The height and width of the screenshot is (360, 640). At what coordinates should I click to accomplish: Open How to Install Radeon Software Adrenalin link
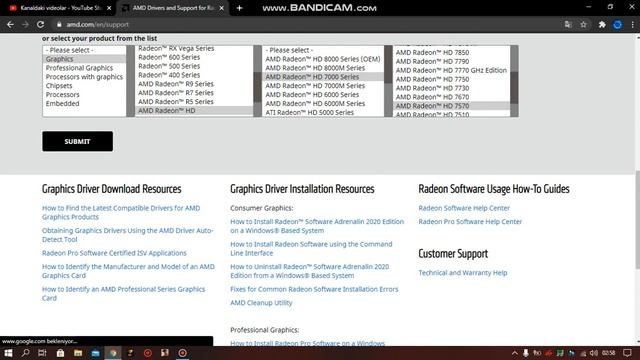pos(317,226)
